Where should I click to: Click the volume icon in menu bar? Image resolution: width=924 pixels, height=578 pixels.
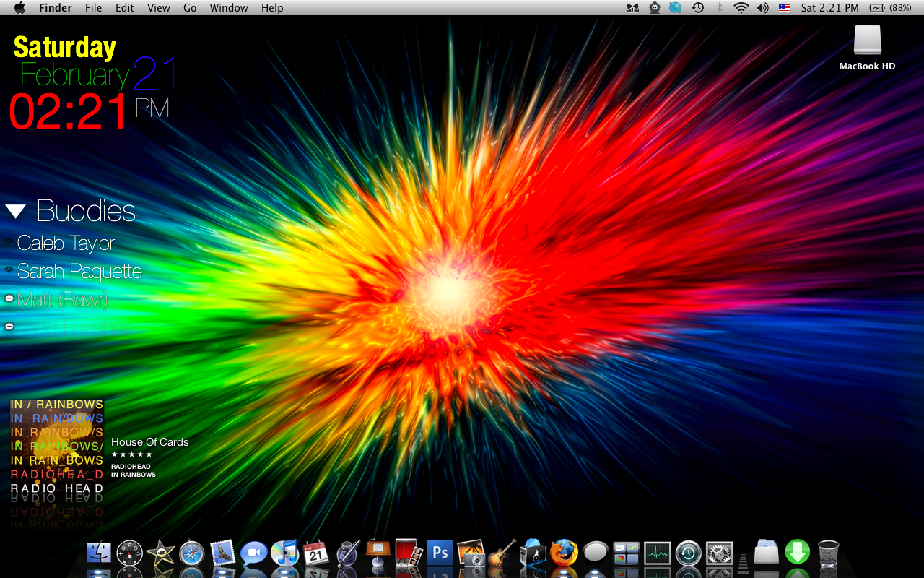click(762, 8)
